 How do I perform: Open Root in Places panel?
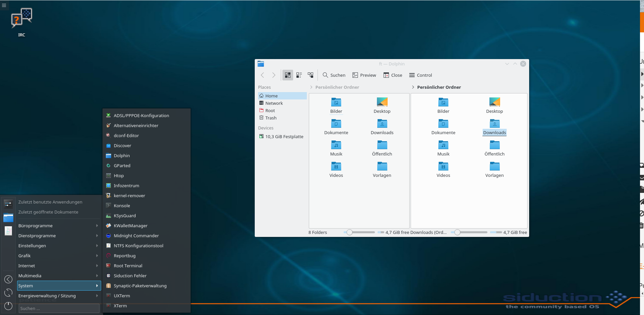(x=282, y=110)
